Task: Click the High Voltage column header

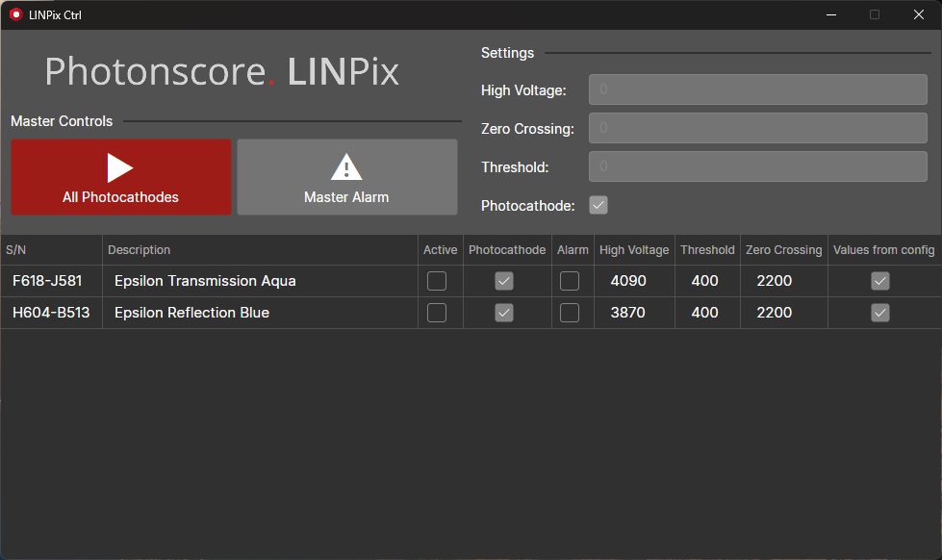Action: tap(634, 250)
